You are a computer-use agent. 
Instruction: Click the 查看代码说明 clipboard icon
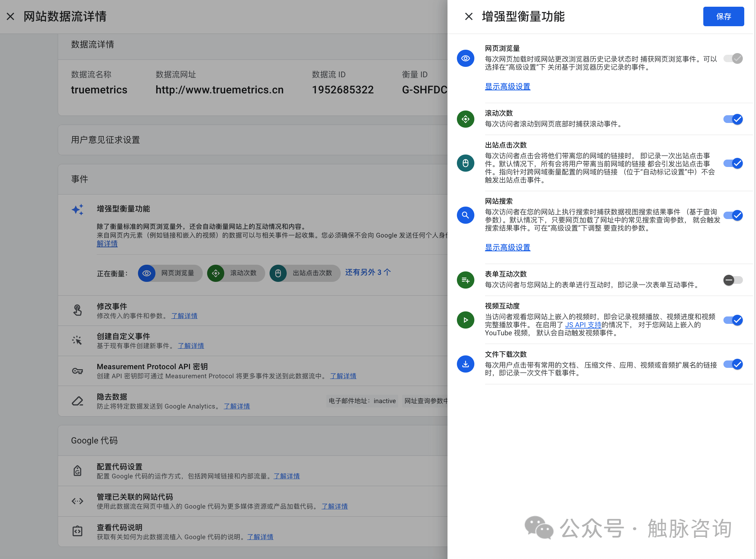point(78,531)
